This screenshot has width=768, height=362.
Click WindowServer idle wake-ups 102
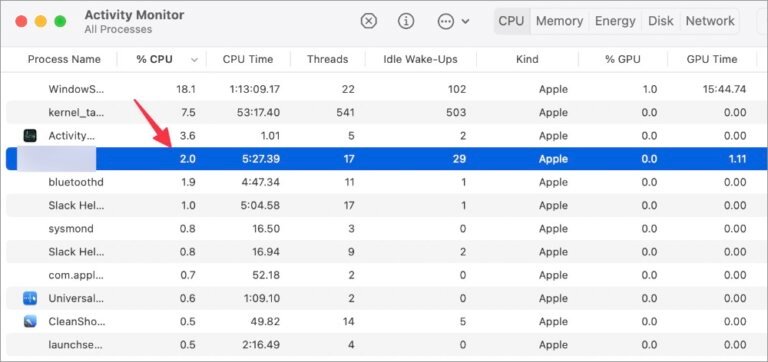pyautogui.click(x=456, y=89)
